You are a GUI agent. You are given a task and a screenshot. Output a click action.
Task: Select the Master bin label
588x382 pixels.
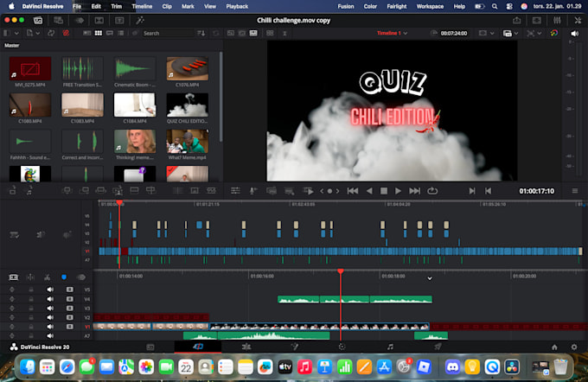[11, 45]
